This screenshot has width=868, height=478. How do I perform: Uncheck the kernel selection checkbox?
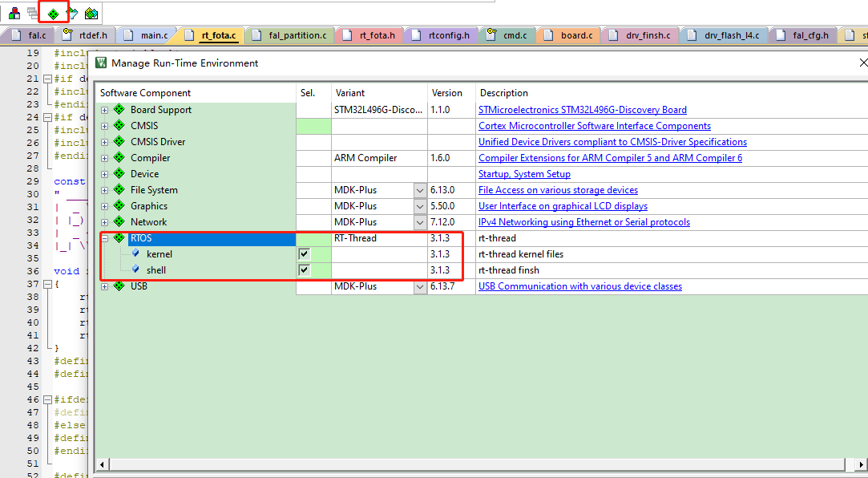[304, 253]
